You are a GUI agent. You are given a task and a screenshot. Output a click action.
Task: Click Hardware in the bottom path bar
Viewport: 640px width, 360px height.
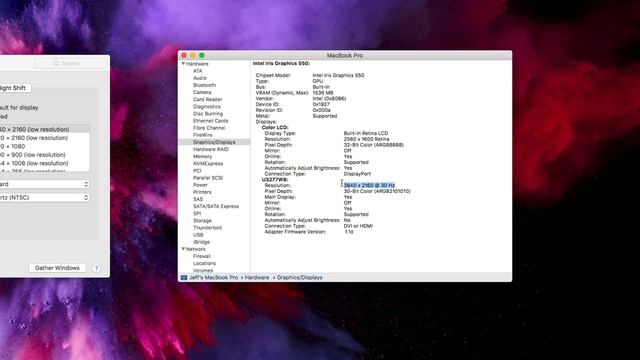click(x=257, y=278)
